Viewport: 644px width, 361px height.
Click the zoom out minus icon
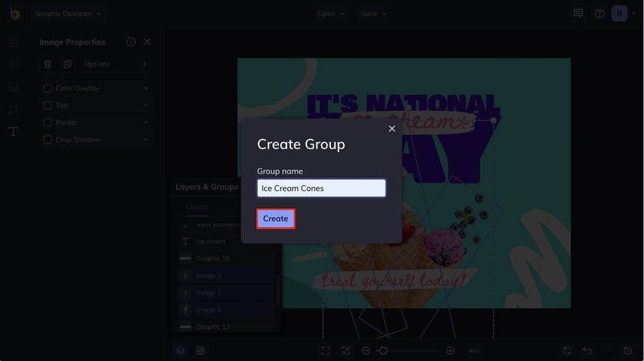pyautogui.click(x=366, y=351)
